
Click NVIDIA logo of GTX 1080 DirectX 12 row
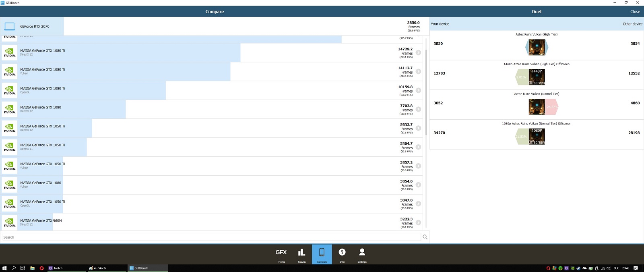9,110
